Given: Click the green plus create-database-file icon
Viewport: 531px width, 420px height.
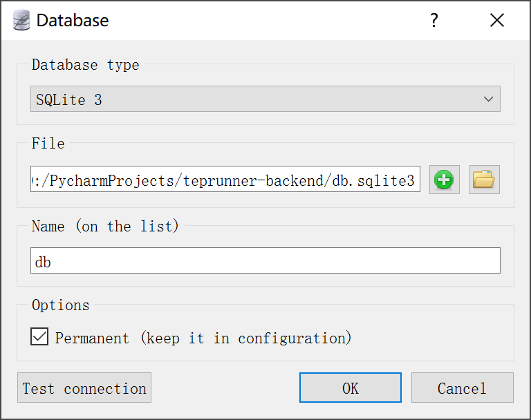Looking at the screenshot, I should coord(444,180).
